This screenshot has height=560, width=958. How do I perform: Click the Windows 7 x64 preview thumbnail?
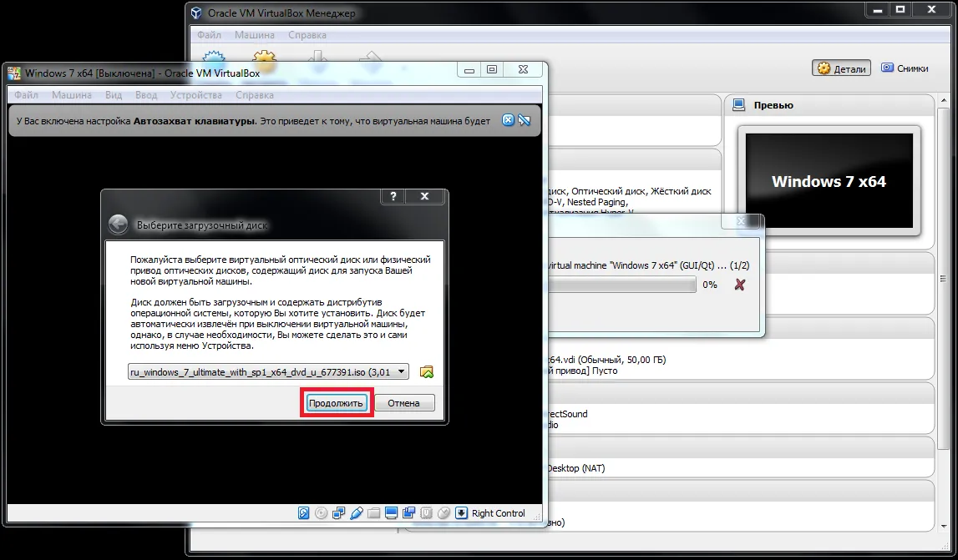click(x=828, y=182)
